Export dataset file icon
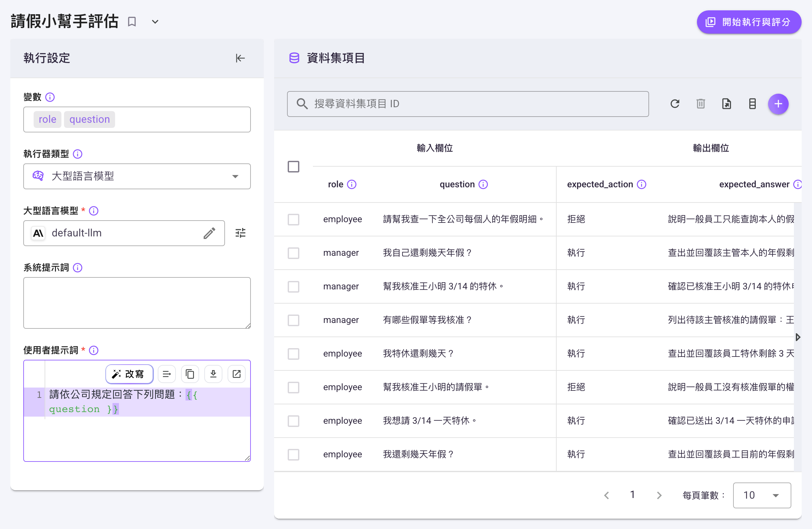Screen dimensions: 812x529 727,104
